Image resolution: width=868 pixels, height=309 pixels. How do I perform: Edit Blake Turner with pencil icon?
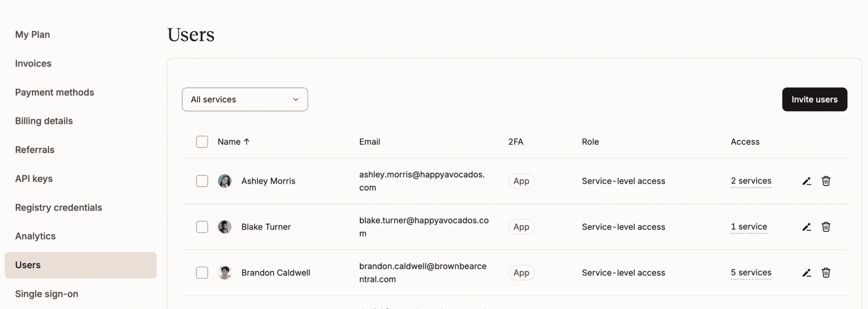coord(807,227)
